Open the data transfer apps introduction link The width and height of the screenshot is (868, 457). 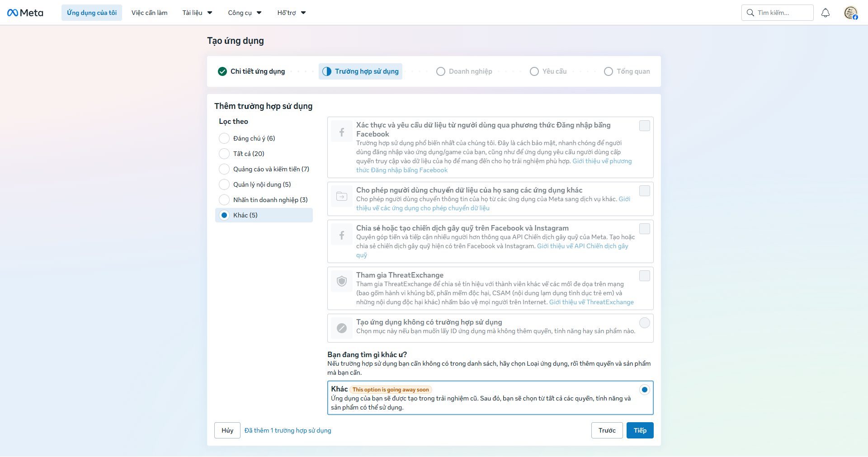[423, 208]
